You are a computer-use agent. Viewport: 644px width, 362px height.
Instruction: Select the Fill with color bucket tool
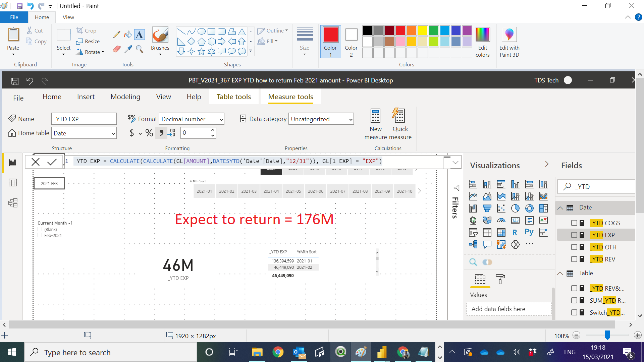tap(128, 34)
